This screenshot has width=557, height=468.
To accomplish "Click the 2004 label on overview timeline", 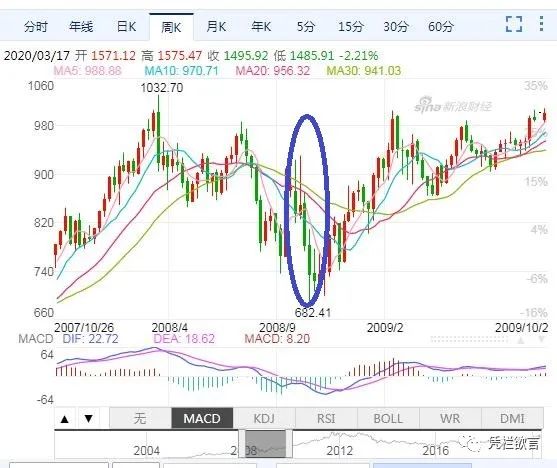I will 147,451.
